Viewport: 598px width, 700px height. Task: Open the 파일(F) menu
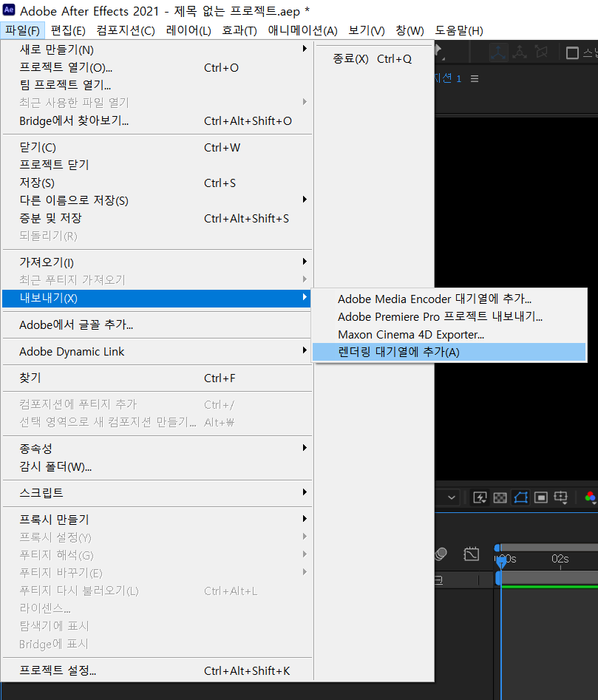[x=22, y=30]
